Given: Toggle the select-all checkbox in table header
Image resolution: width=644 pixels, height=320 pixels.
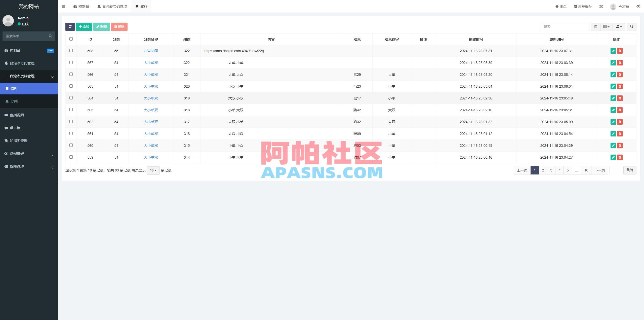Looking at the screenshot, I should (71, 39).
